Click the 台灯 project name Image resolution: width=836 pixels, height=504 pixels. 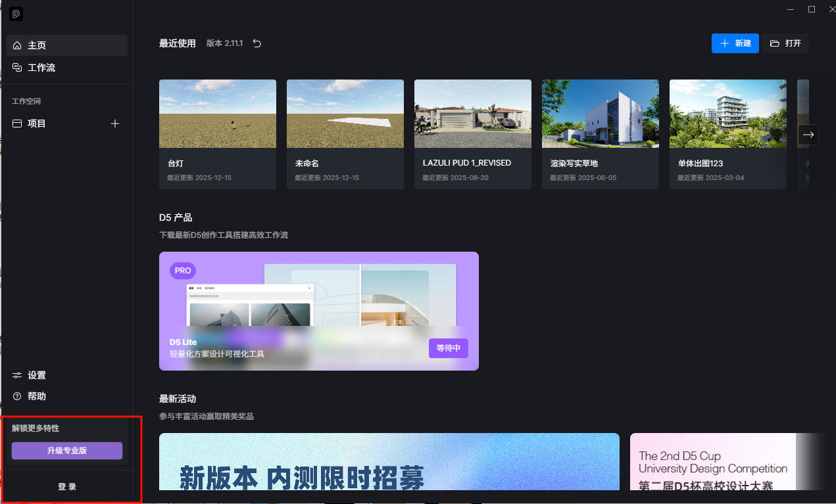coord(176,163)
